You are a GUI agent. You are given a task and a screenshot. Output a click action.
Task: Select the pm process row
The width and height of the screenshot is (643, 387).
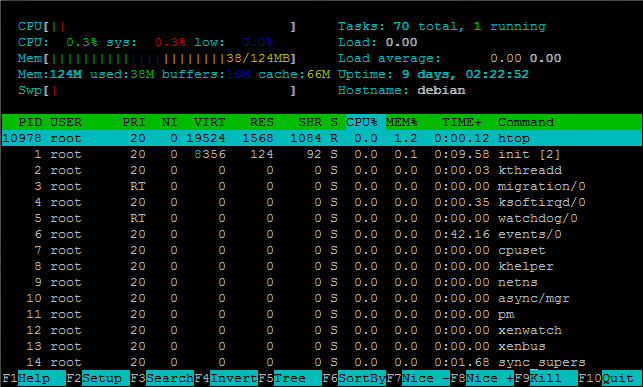pos(322,314)
